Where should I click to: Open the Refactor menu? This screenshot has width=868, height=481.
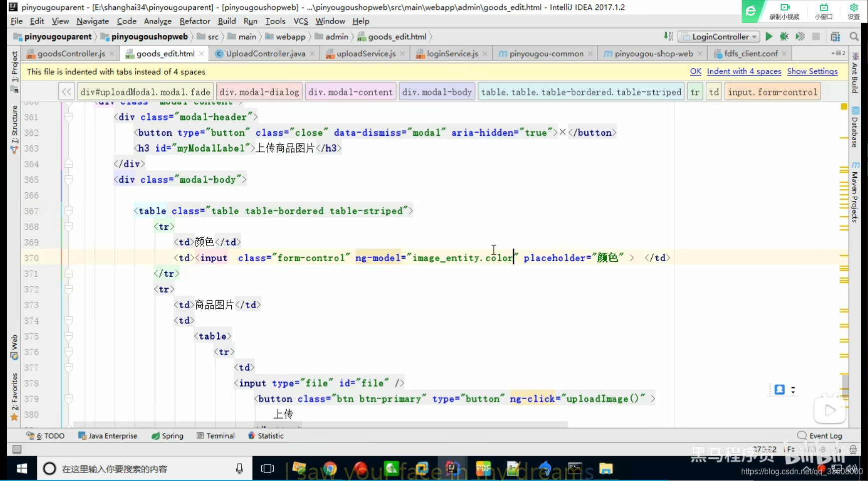[195, 21]
